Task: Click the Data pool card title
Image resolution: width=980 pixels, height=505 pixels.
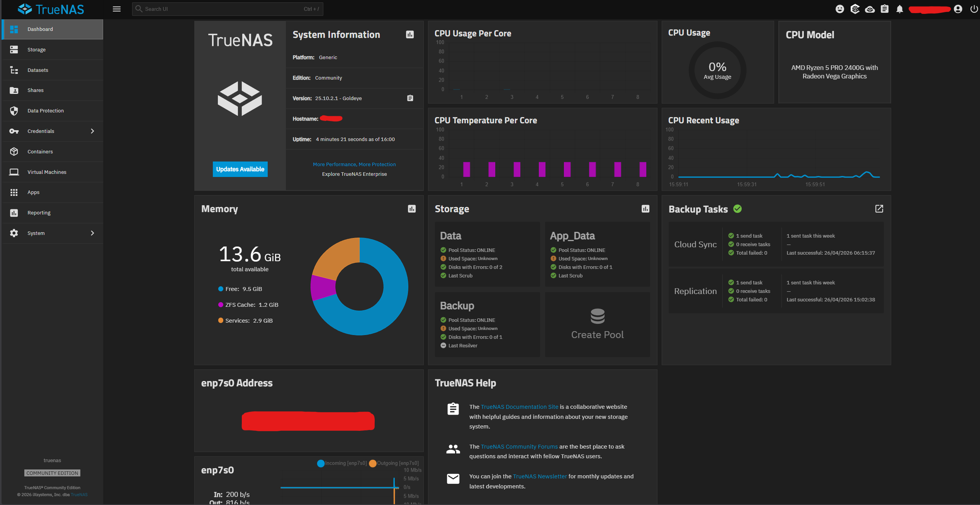Action: 450,236
